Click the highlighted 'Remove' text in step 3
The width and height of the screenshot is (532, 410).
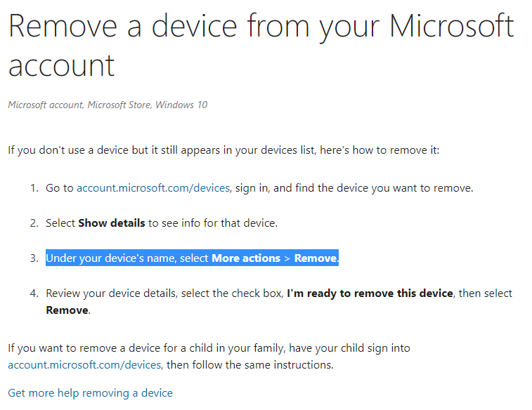316,258
